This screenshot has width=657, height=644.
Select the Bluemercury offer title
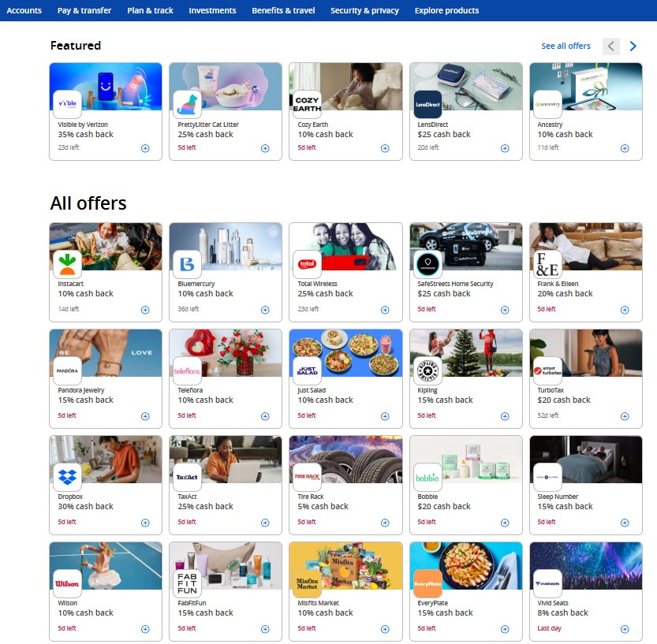click(196, 284)
